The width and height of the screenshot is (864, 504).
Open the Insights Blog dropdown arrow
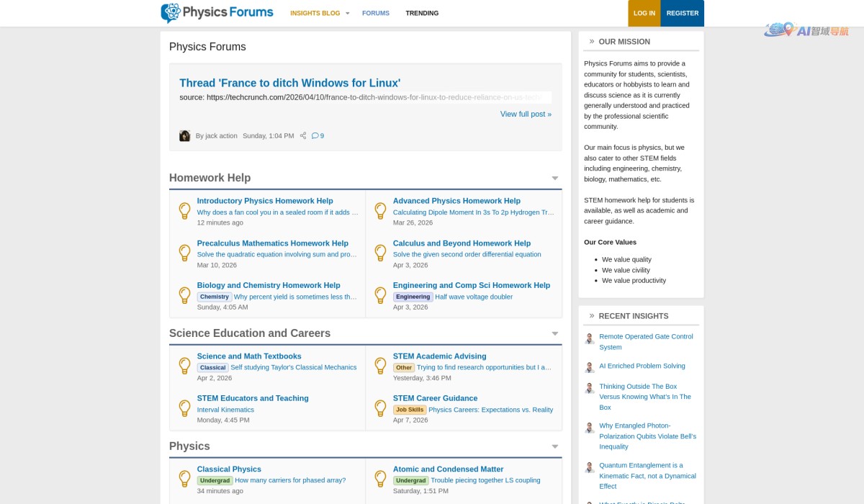point(347,13)
